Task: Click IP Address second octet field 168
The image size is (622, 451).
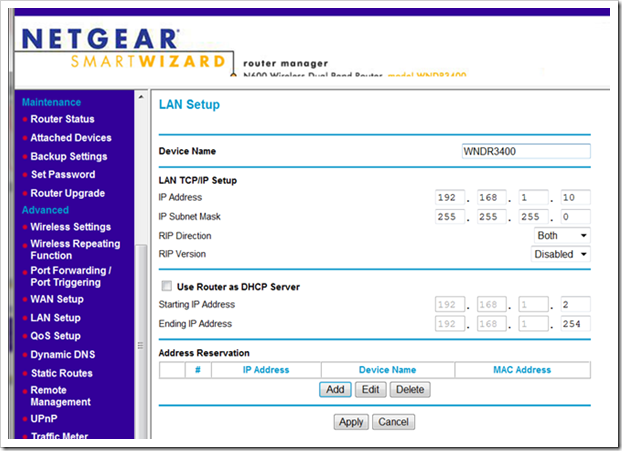Action: coord(491,198)
